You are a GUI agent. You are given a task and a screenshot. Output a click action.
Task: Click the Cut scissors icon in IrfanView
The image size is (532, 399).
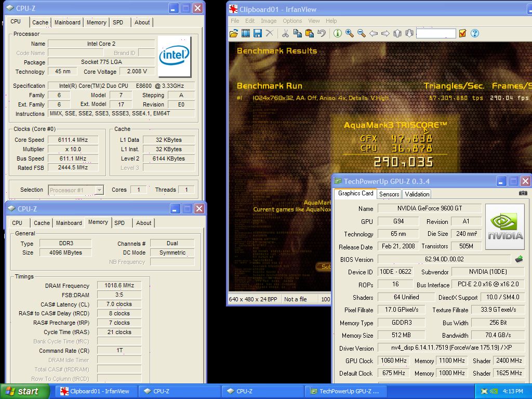coord(285,33)
